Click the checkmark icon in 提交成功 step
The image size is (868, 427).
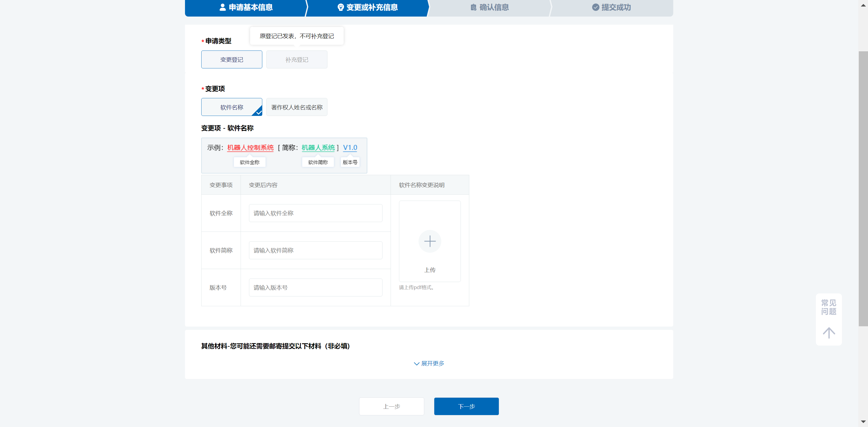[595, 7]
